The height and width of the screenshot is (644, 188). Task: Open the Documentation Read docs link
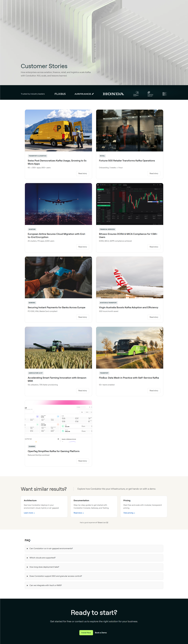tap(78, 513)
